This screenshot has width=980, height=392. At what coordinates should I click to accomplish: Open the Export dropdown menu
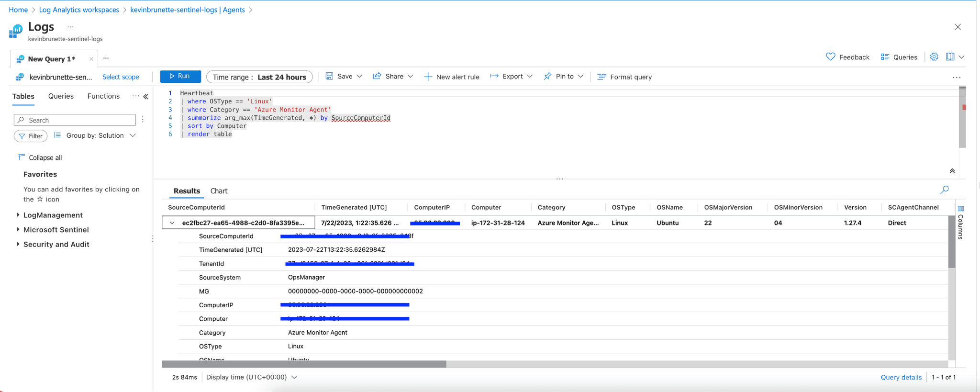tap(512, 77)
